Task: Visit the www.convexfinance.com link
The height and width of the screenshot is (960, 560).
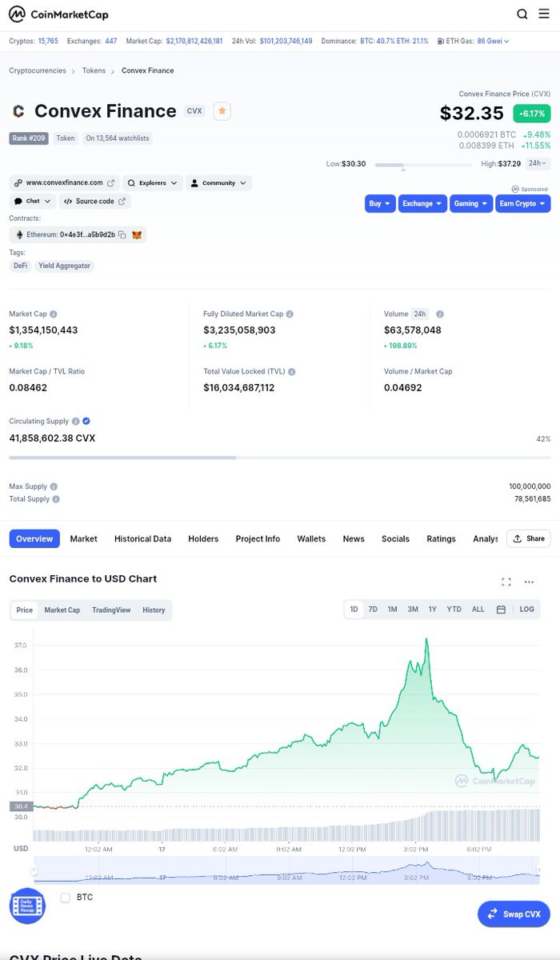Action: pyautogui.click(x=65, y=183)
